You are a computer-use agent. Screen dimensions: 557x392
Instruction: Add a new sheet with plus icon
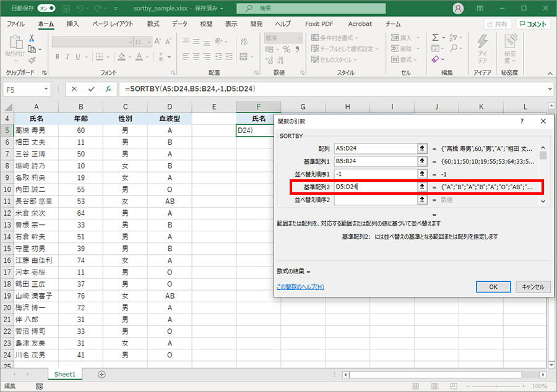[x=101, y=375]
